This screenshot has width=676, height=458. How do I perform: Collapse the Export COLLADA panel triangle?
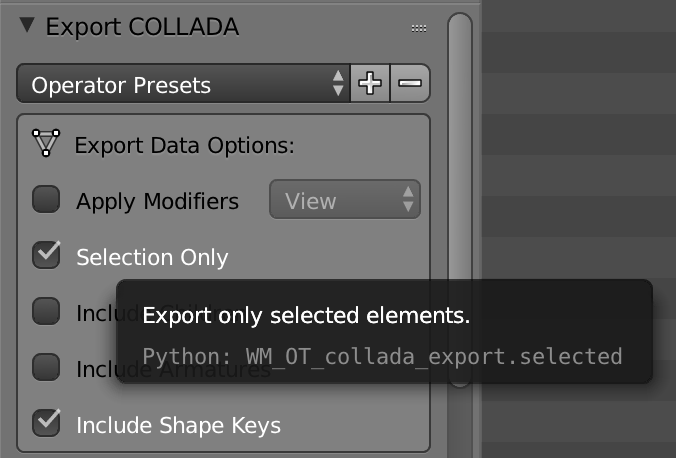[x=27, y=27]
